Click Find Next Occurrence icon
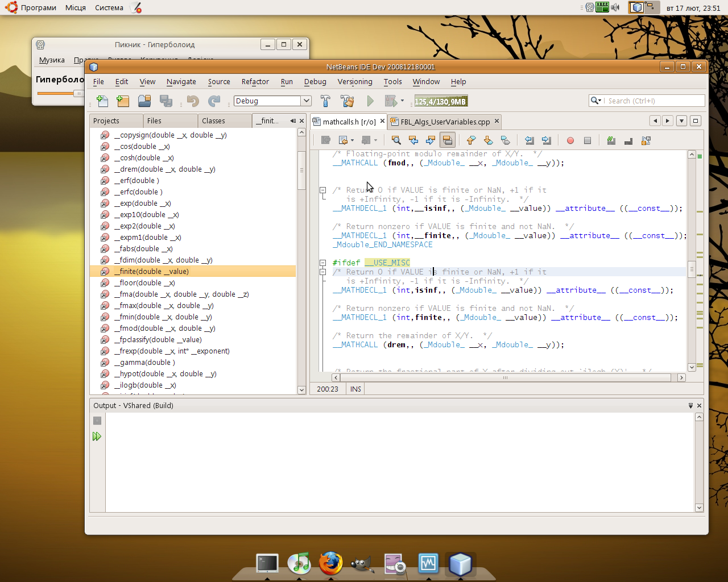The width and height of the screenshot is (728, 582). coord(431,140)
